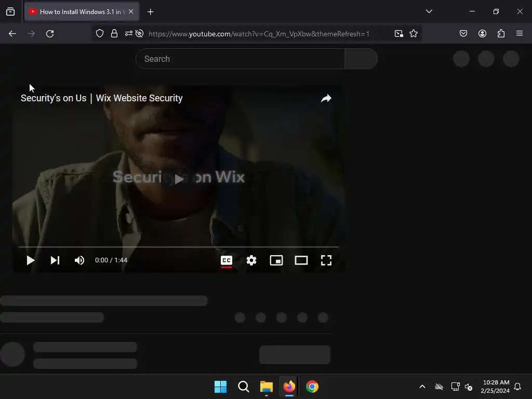Mute the video player volume
The image size is (532, 399).
click(x=79, y=260)
